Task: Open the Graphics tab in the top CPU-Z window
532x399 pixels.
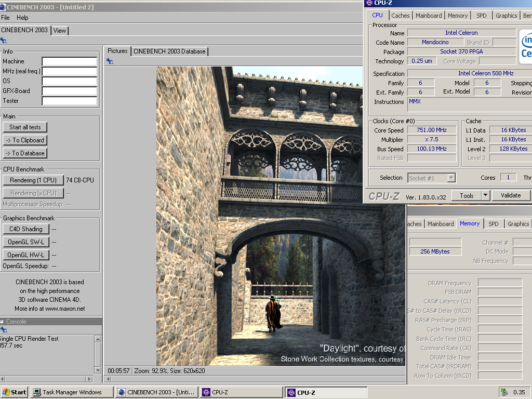Action: [506, 16]
